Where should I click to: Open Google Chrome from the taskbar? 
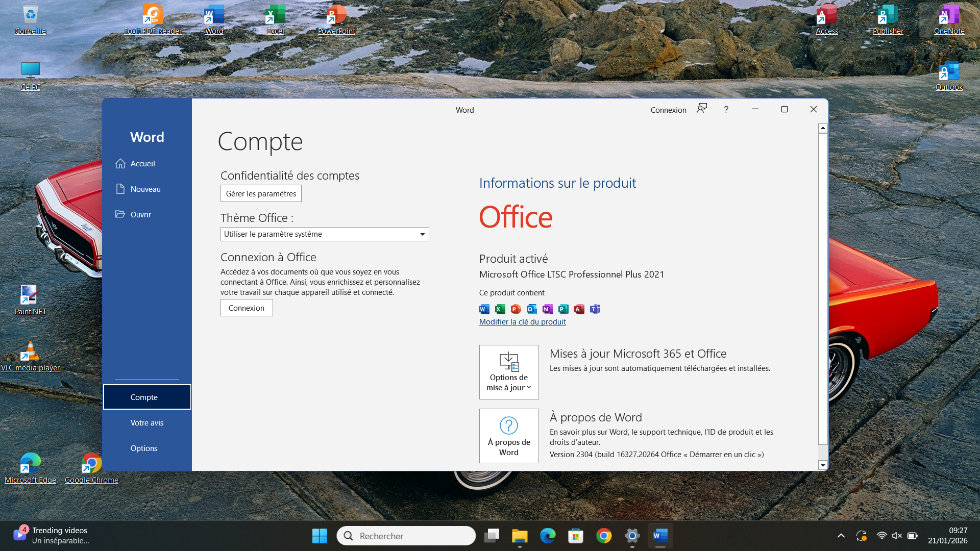point(604,536)
